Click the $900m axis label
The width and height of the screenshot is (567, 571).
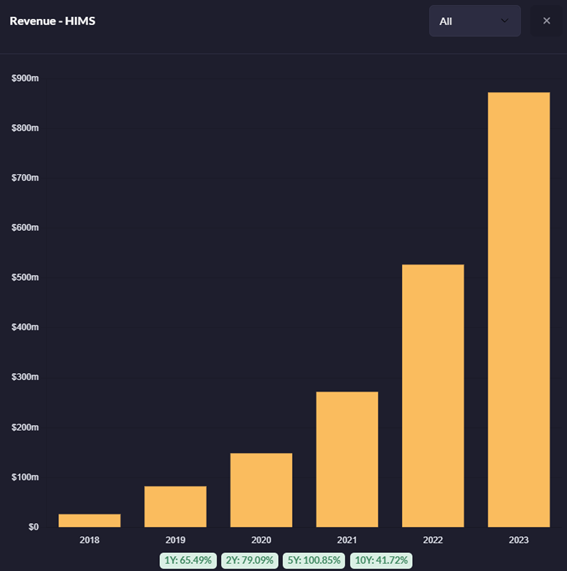[25, 78]
